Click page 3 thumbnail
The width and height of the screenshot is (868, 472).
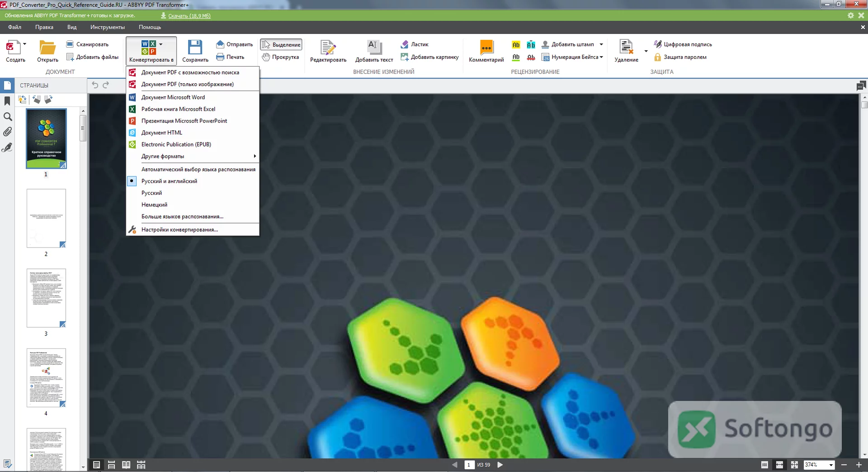(x=46, y=298)
